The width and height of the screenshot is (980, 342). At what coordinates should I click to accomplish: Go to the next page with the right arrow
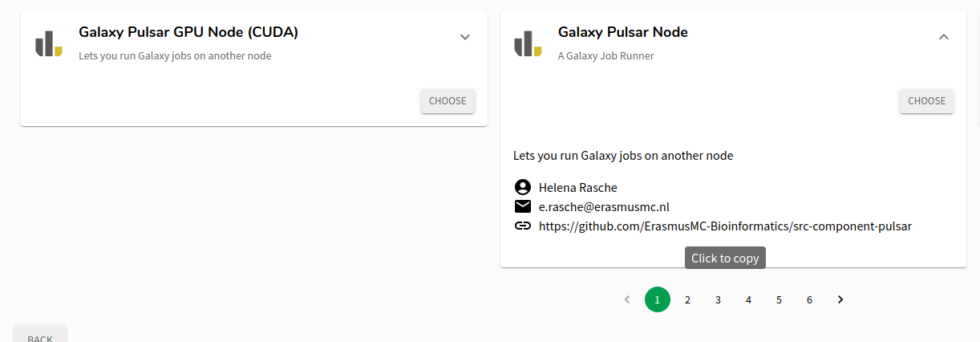(840, 299)
